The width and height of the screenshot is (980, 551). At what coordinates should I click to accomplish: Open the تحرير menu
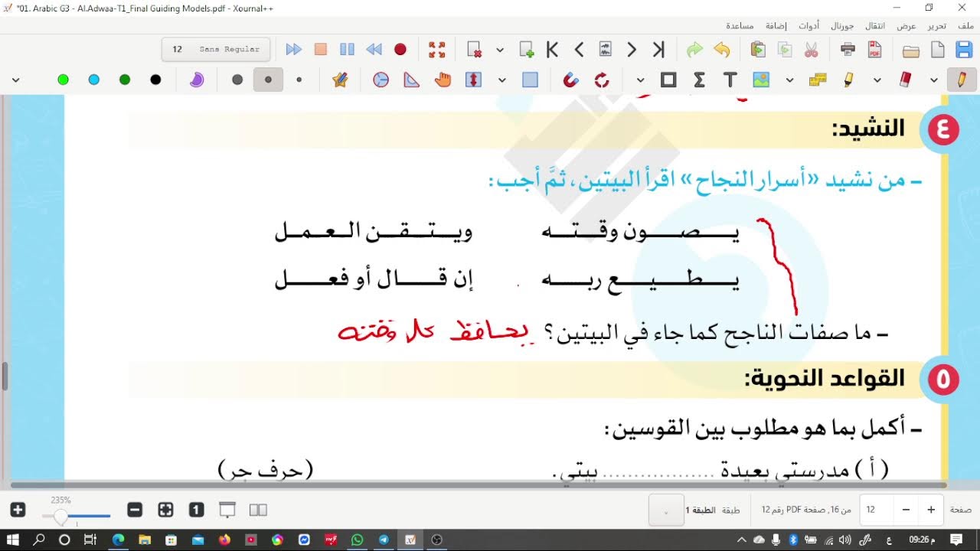coord(937,25)
